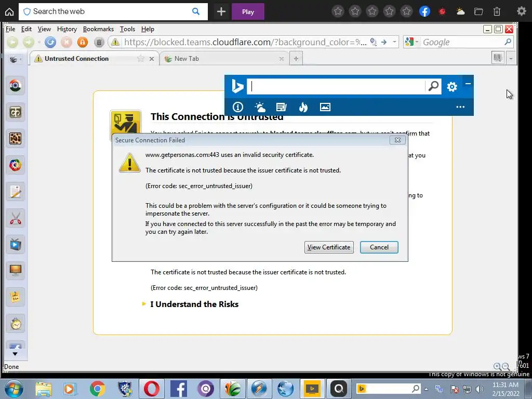Click the View Certificate button

click(329, 247)
